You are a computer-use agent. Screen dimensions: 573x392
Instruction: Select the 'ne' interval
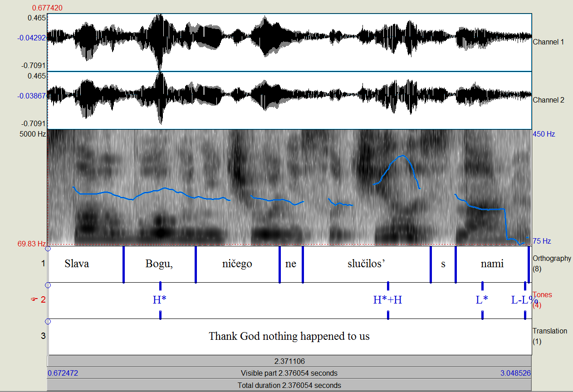point(291,264)
